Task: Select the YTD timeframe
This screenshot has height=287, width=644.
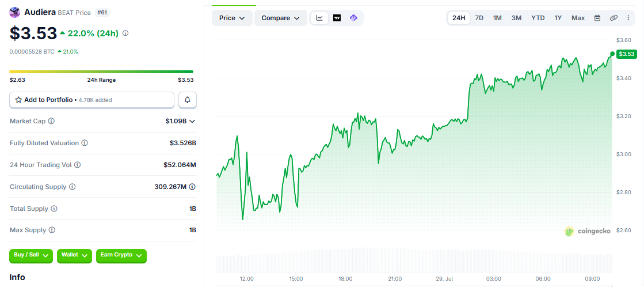Action: (x=538, y=18)
